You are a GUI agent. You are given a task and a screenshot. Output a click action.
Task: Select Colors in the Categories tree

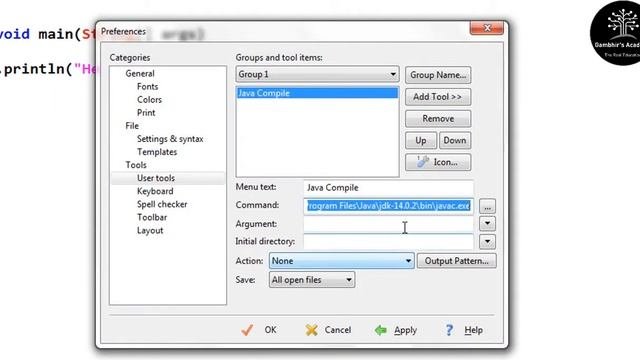coord(149,100)
